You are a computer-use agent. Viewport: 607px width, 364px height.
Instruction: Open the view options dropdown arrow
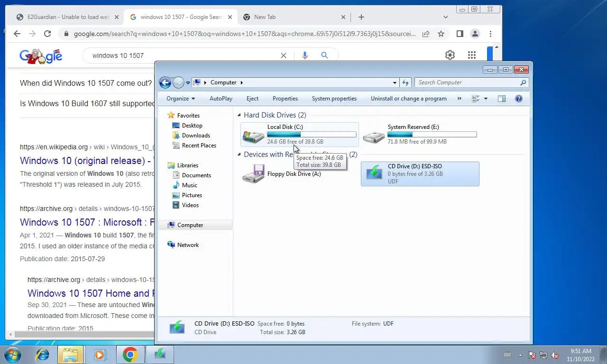point(486,99)
